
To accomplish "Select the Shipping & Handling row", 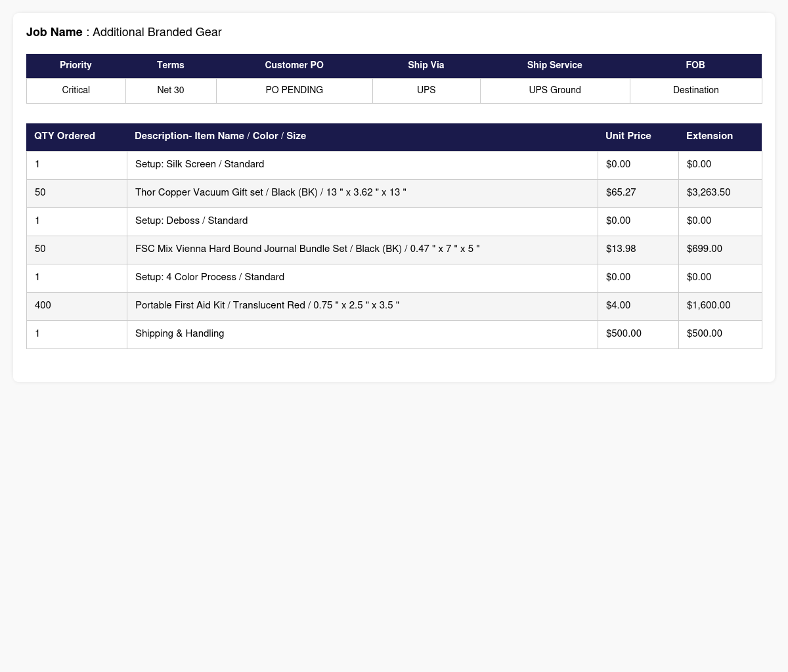I will click(x=394, y=334).
